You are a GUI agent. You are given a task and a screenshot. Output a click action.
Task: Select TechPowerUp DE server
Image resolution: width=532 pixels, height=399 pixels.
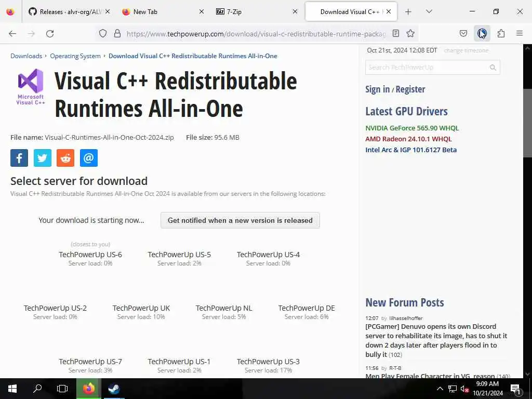tap(307, 312)
